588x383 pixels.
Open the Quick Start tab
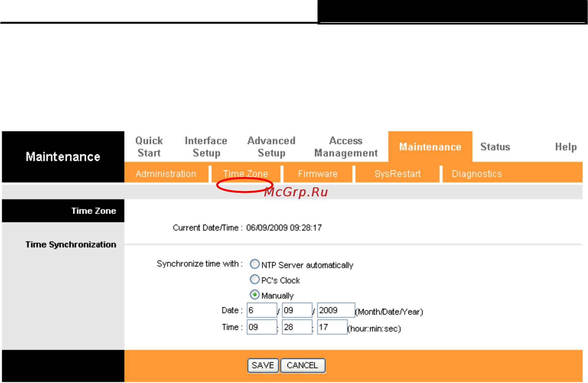[x=149, y=147]
